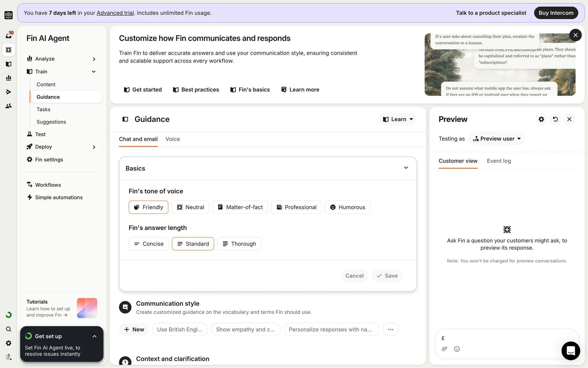Viewport: 588px width, 368px height.
Task: Click the Tutorials gradient thumbnail
Action: pyautogui.click(x=87, y=308)
